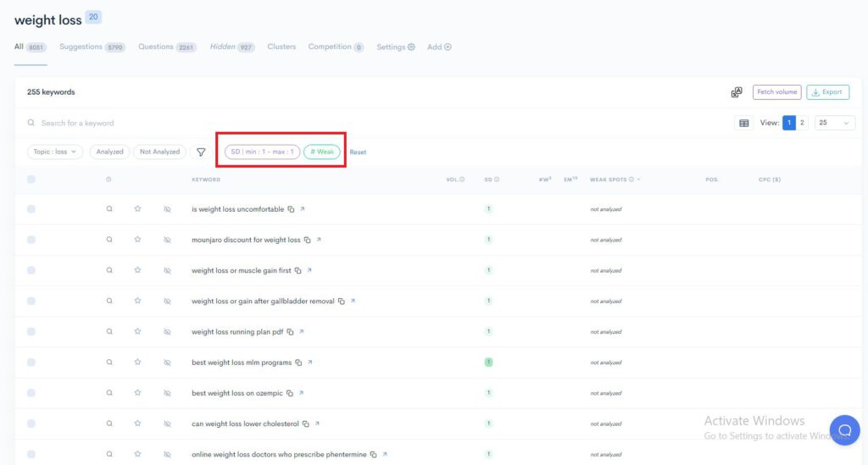Hide 'weight loss or muscle gain first' keyword
The height and width of the screenshot is (465, 868).
click(x=167, y=270)
